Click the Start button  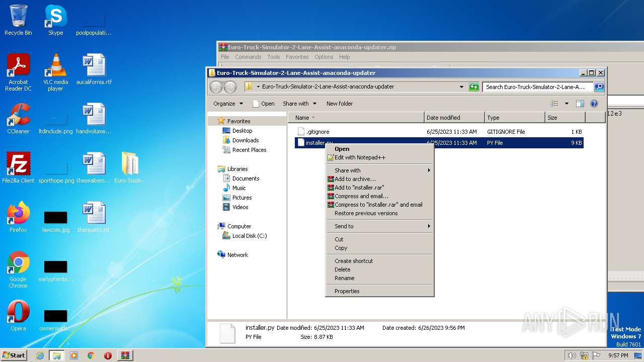[x=14, y=355]
